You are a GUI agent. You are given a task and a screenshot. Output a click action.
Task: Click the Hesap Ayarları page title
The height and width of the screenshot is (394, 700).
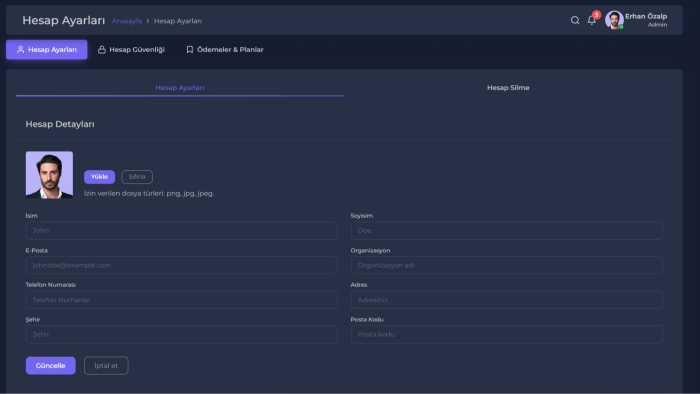click(63, 21)
